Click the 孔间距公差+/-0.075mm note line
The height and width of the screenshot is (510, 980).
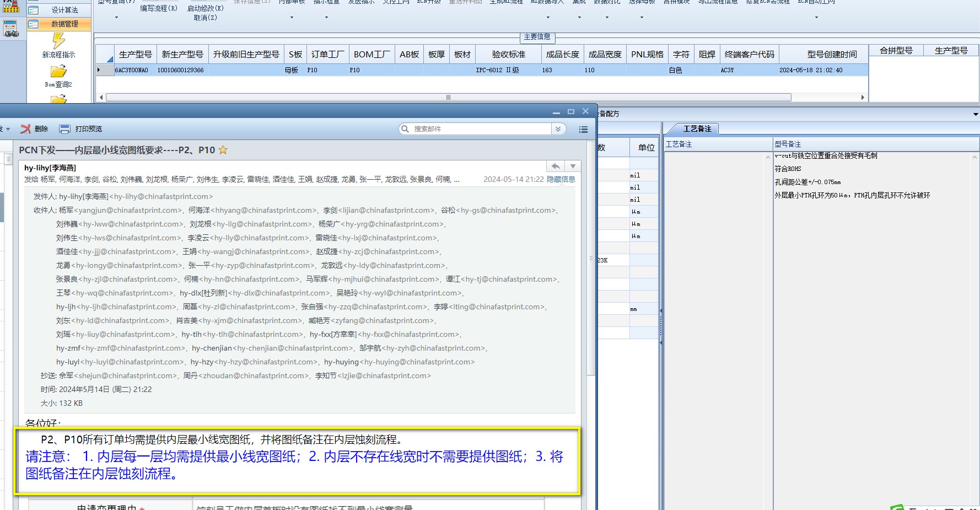click(x=807, y=182)
